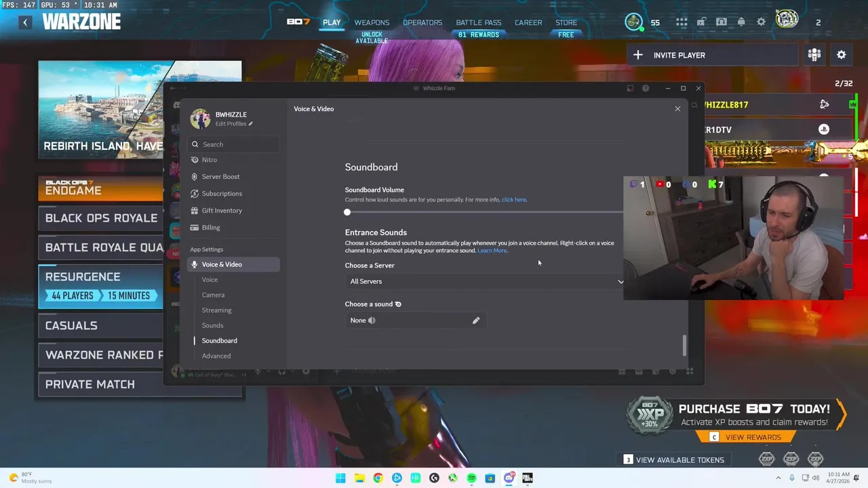Open Spotify from taskbar
This screenshot has height=488, width=868.
pyautogui.click(x=471, y=478)
